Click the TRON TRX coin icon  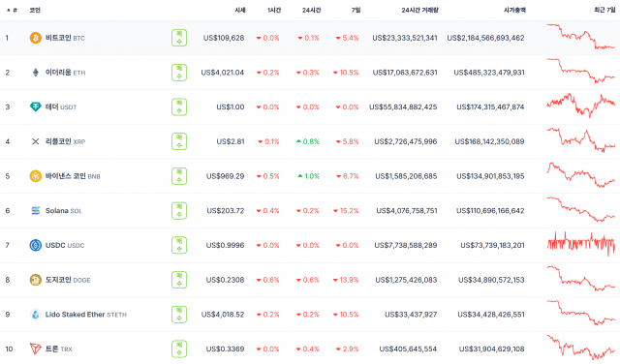coord(35,349)
